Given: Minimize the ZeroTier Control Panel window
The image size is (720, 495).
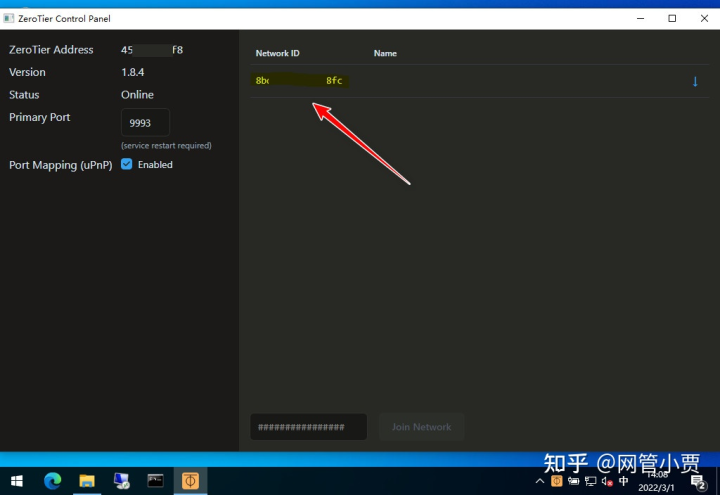Looking at the screenshot, I should (x=641, y=18).
